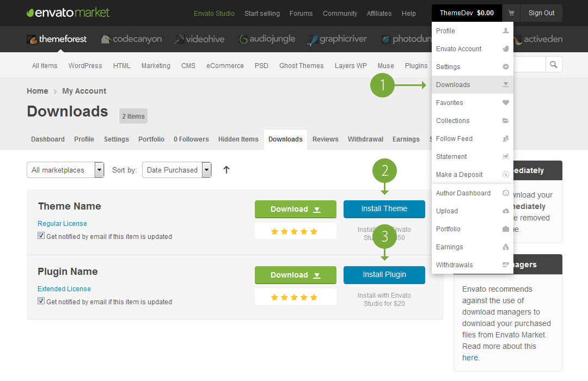Rate Plugin Name five stars
This screenshot has width=588, height=381.
click(314, 297)
